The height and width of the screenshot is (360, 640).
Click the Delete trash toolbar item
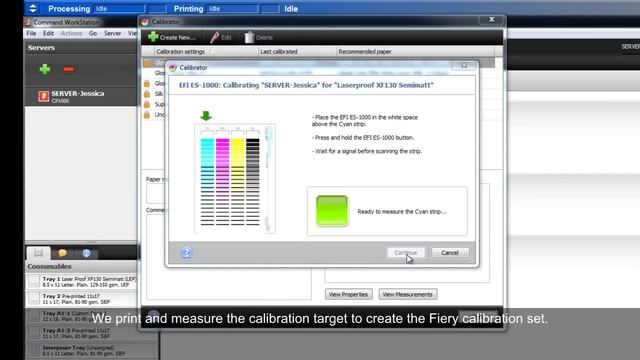258,38
